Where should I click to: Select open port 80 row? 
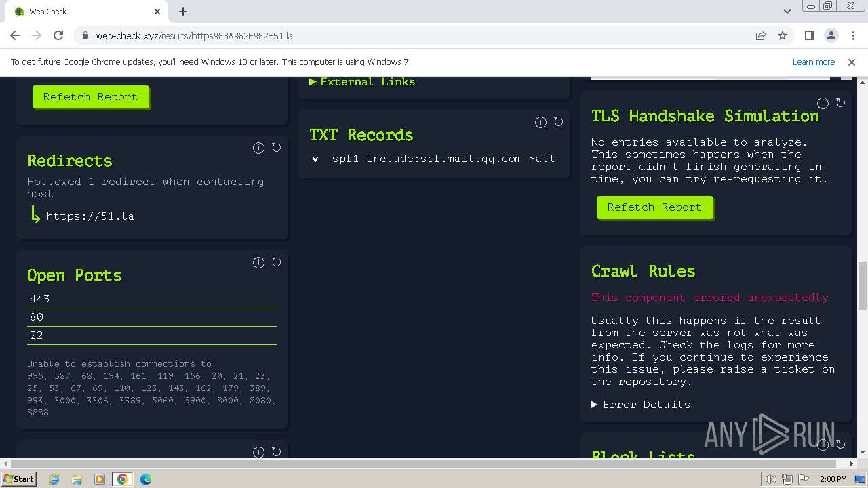coord(152,317)
